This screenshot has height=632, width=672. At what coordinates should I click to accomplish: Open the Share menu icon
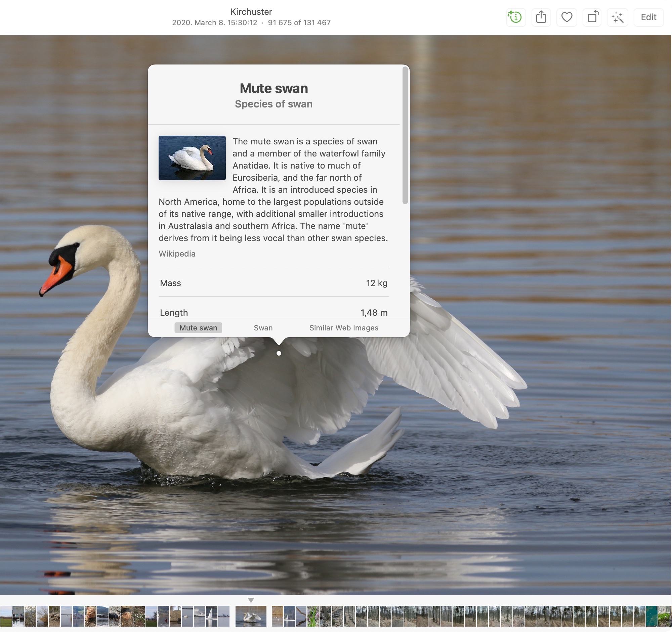point(541,17)
